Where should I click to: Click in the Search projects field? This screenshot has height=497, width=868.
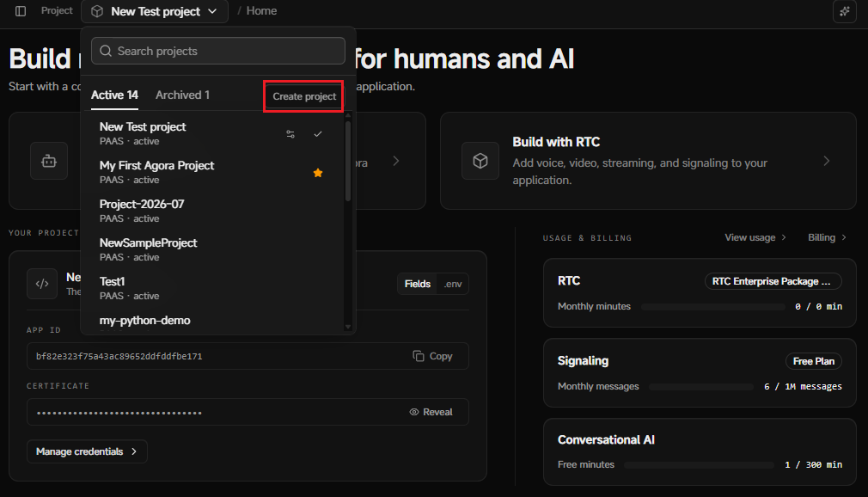click(218, 51)
